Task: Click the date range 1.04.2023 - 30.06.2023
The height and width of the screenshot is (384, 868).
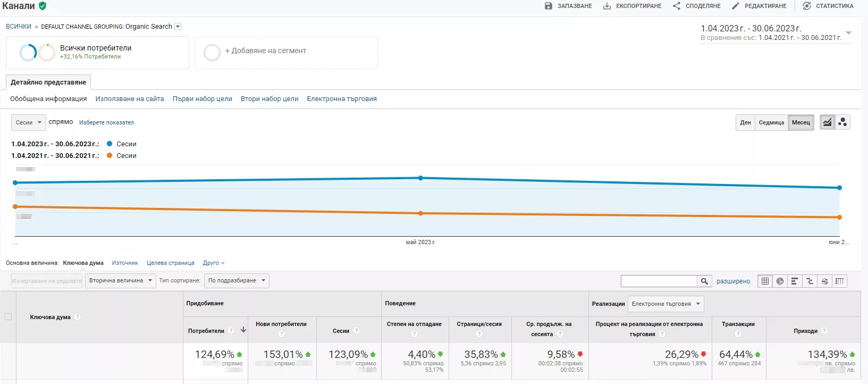Action: (751, 28)
